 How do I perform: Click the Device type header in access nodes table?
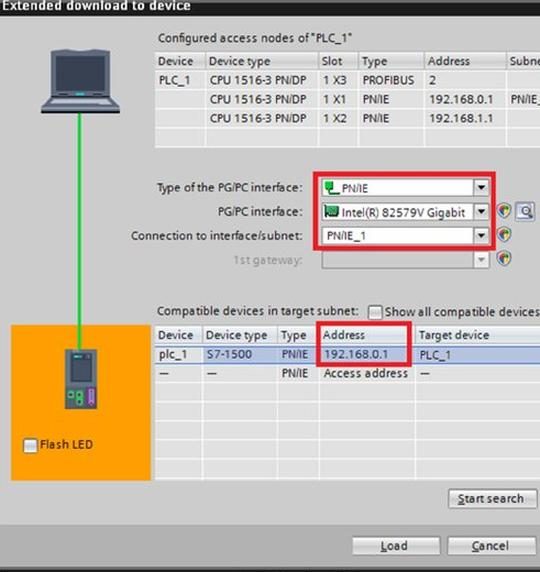click(x=262, y=61)
